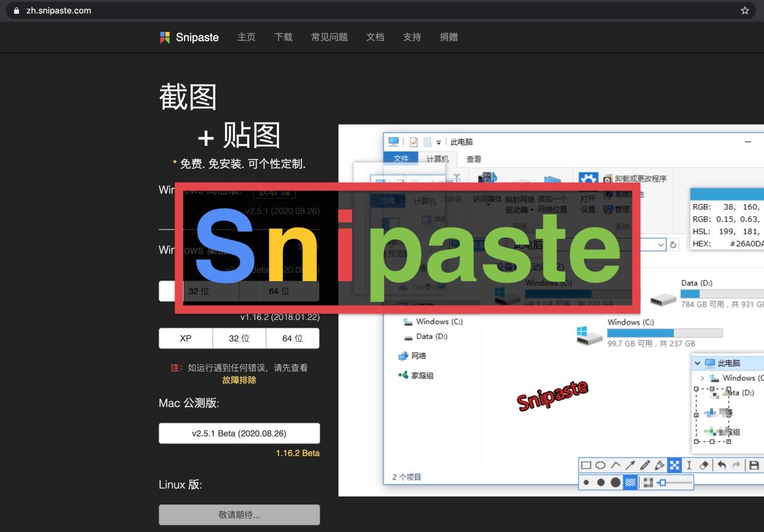
Task: Open the 下载 menu in navigation
Action: click(283, 37)
